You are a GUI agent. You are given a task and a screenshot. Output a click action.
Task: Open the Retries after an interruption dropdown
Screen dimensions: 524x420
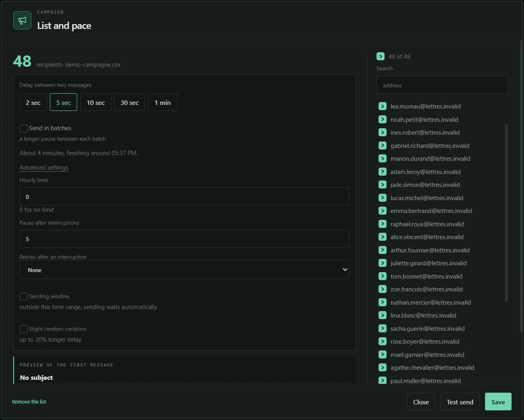point(184,270)
